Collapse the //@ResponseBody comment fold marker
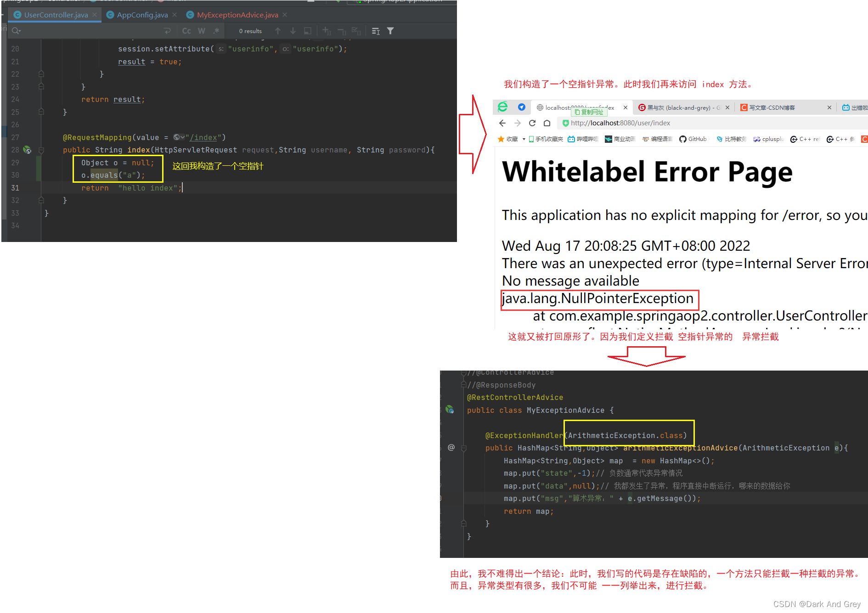 coord(464,385)
